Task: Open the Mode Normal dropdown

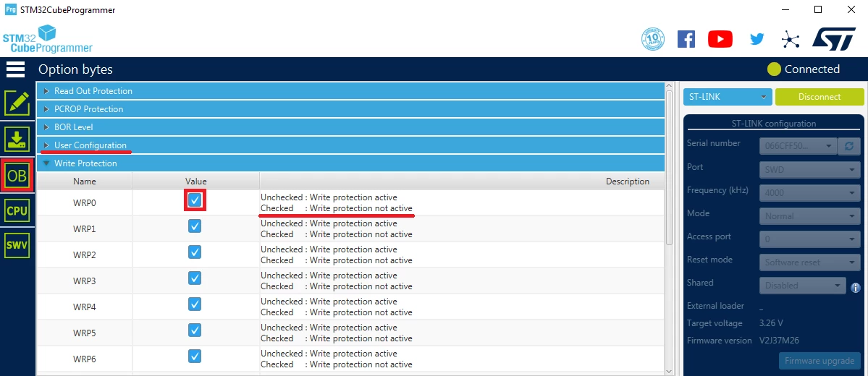Action: point(810,215)
